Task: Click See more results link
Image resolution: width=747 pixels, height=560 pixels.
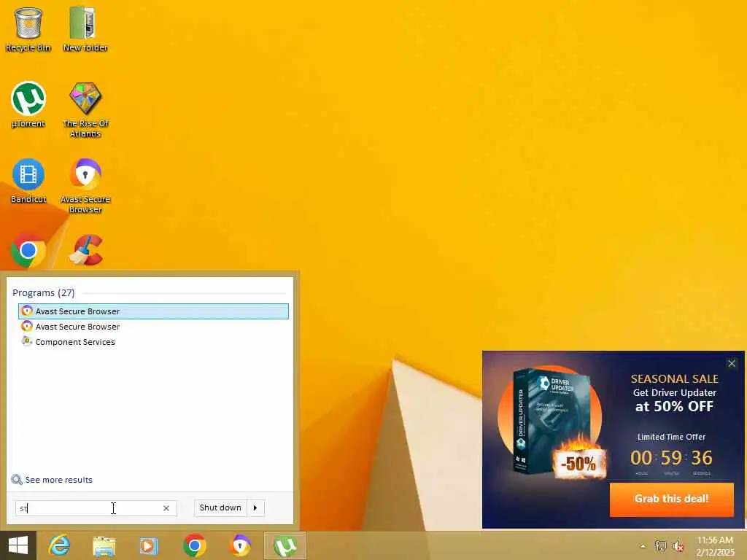Action: pos(58,480)
